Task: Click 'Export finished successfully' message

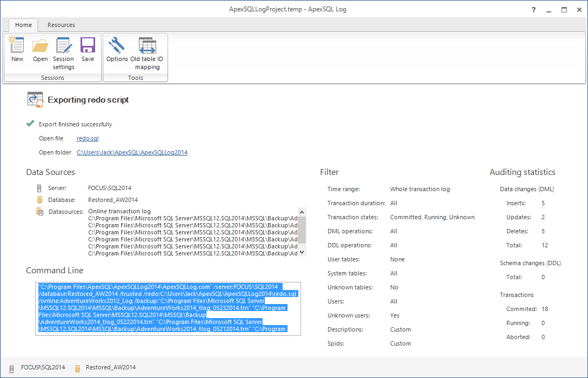Action: [x=75, y=124]
